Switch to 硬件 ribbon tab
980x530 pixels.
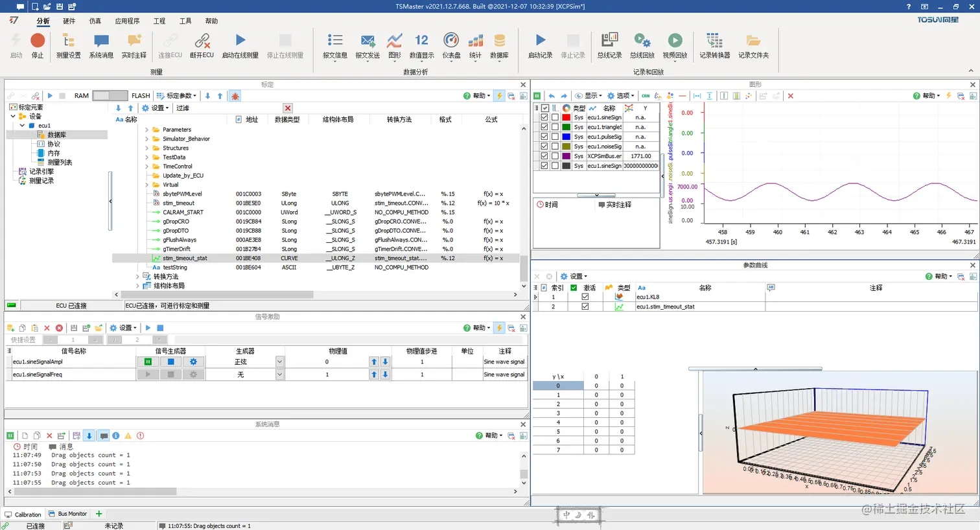69,21
